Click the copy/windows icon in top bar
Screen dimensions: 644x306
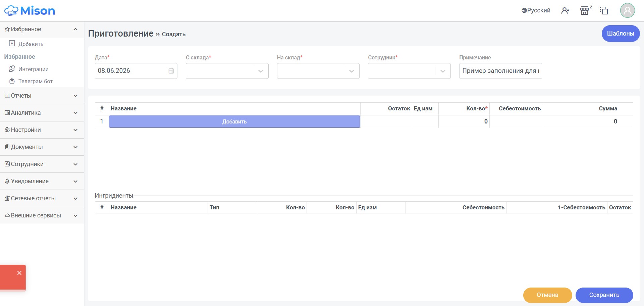click(604, 10)
